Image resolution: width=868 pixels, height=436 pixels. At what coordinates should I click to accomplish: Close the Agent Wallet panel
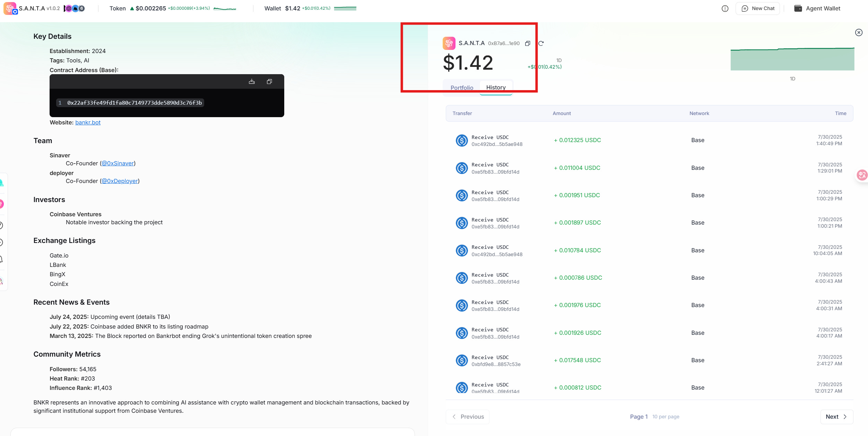859,32
